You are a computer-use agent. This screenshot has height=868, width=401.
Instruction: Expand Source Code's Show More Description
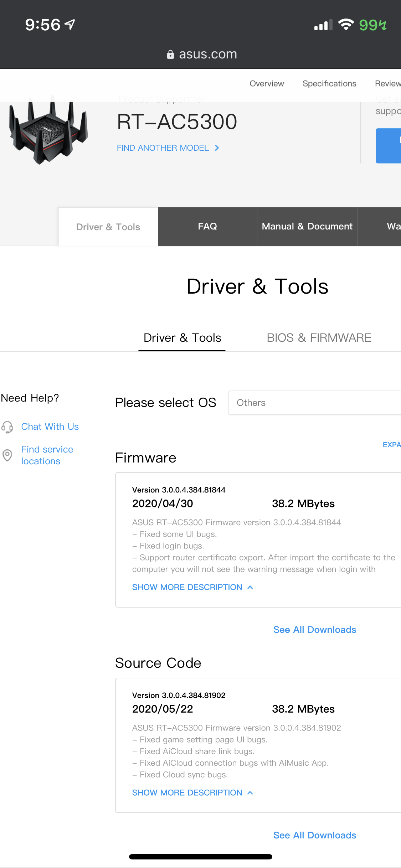pyautogui.click(x=192, y=793)
